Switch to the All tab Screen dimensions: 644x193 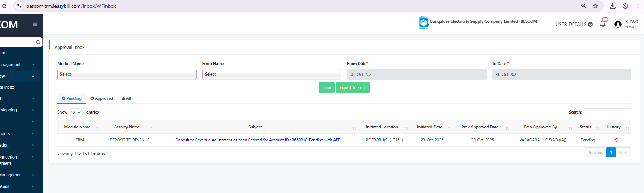[x=126, y=98]
